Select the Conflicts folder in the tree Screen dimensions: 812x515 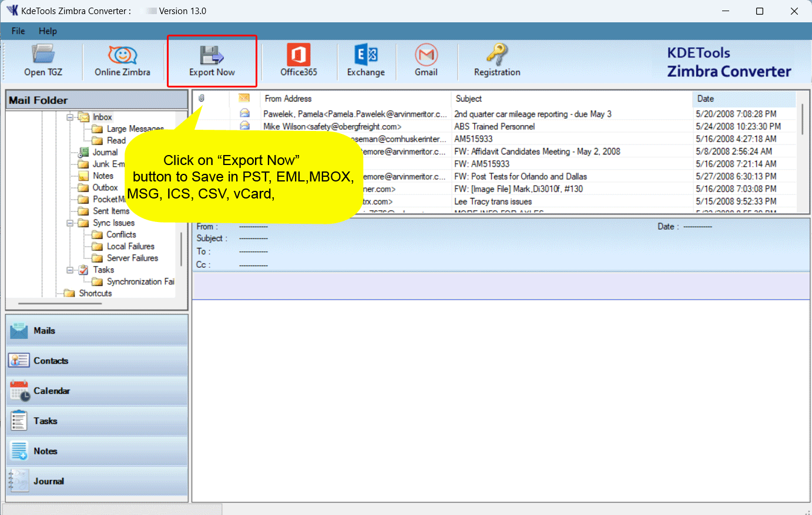coord(122,234)
